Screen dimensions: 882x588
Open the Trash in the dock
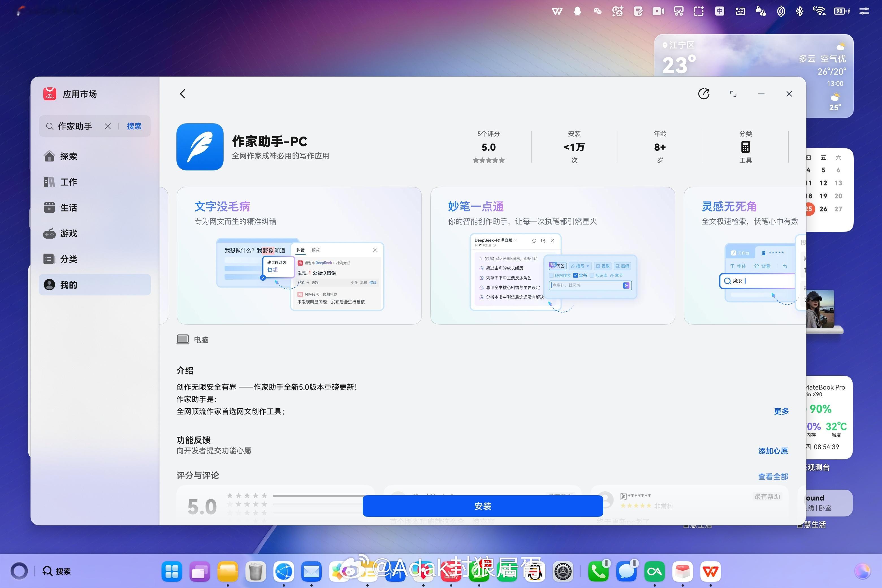(x=256, y=572)
